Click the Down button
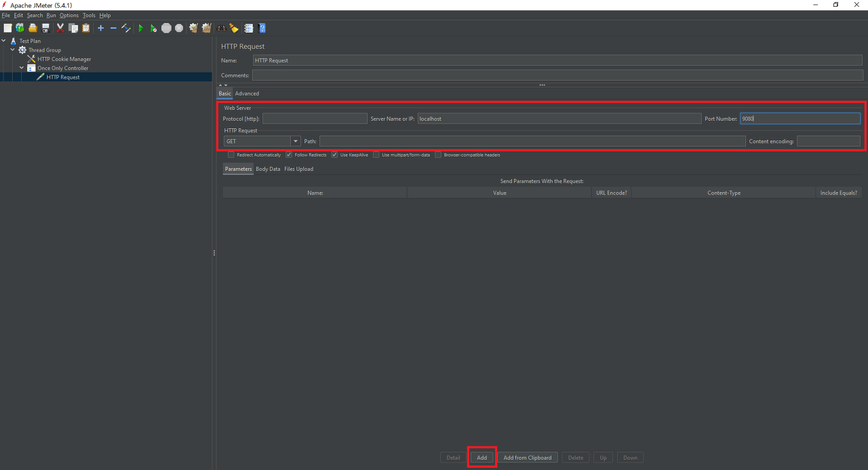The image size is (868, 470). [x=631, y=458]
